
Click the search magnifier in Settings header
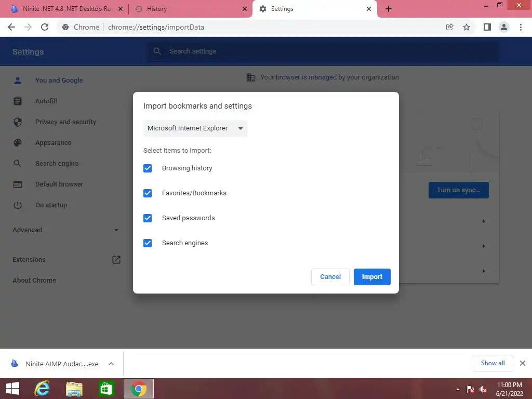[x=157, y=51]
